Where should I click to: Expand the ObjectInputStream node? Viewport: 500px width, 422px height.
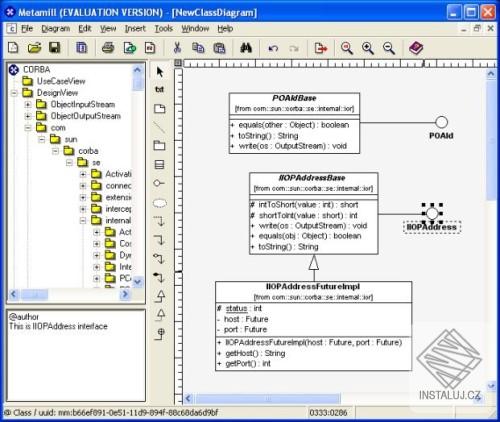coord(28,104)
